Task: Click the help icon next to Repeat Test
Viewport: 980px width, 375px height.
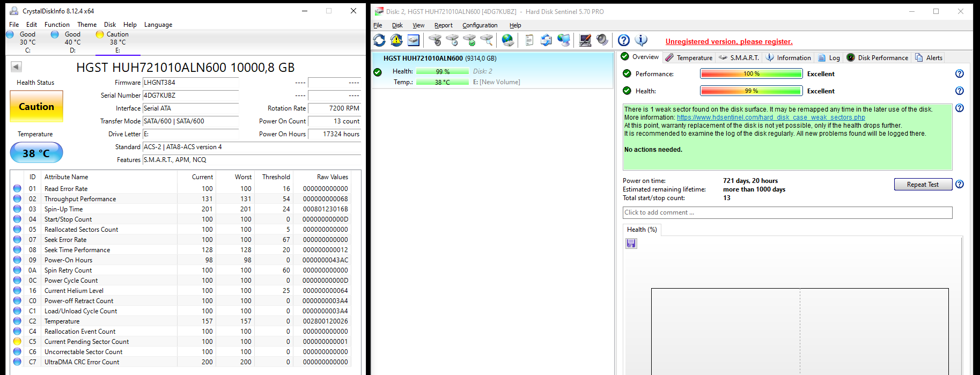Action: pyautogui.click(x=960, y=184)
